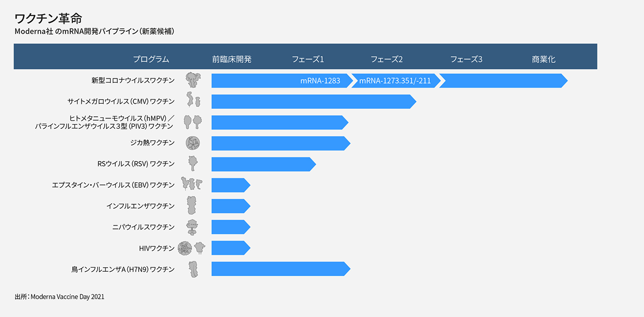Viewport: 644px width, 317px height.
Task: Select the フェーズ1 column header
Action: point(307,59)
